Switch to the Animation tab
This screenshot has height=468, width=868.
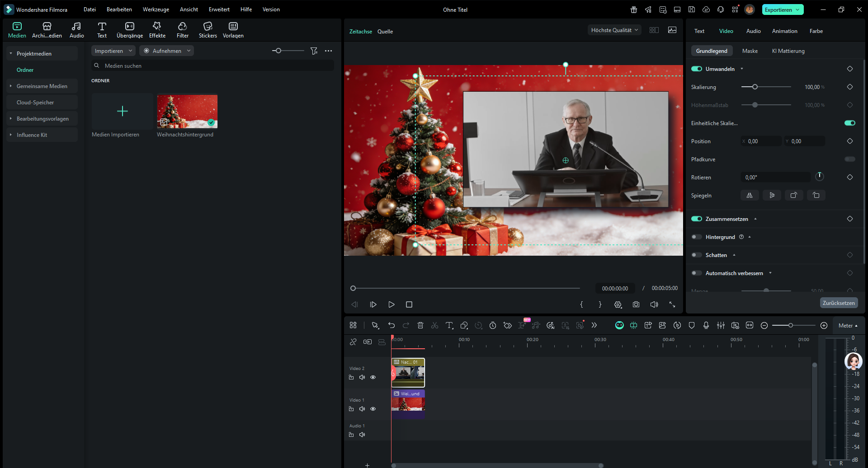coord(784,31)
